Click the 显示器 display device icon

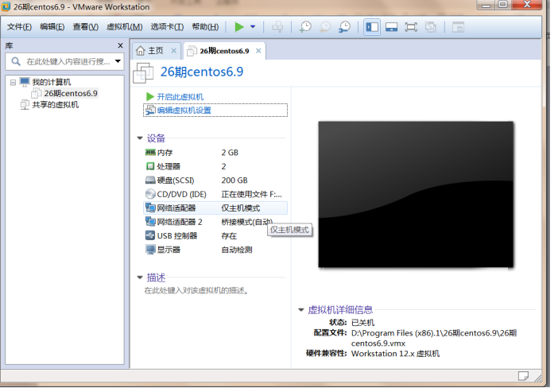tap(150, 249)
